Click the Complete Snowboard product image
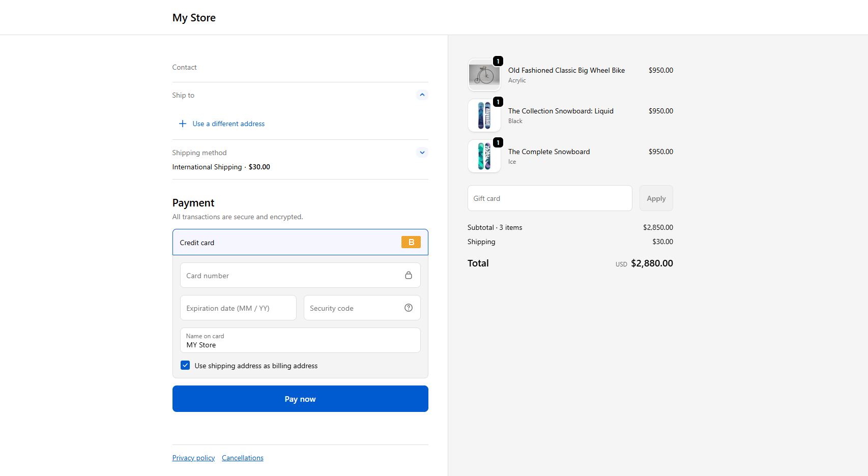Image resolution: width=868 pixels, height=476 pixels. pyautogui.click(x=484, y=156)
